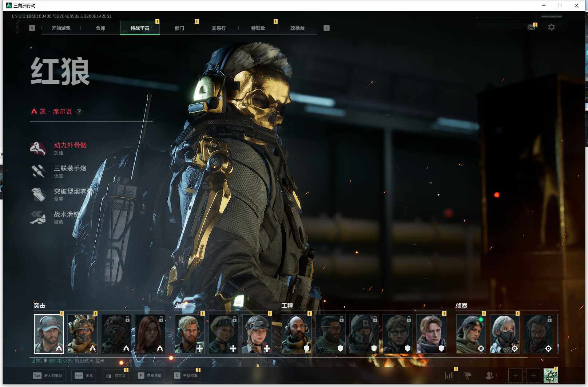Click the 侦察 class heading

461,306
